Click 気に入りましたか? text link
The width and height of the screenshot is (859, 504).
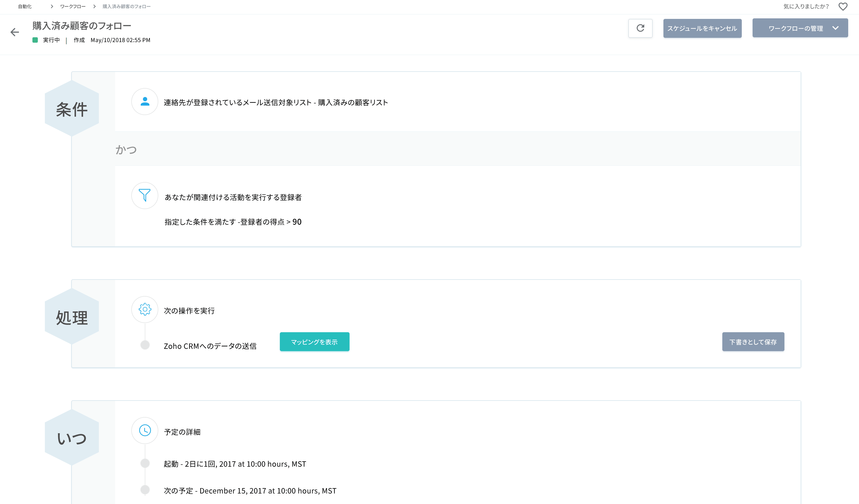806,6
